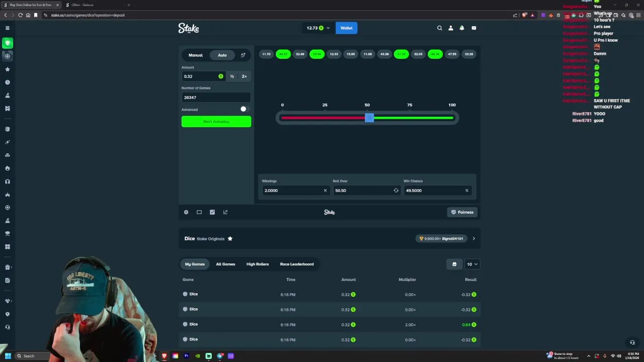Open live stats chart icon
The image size is (644, 362).
[x=212, y=212]
